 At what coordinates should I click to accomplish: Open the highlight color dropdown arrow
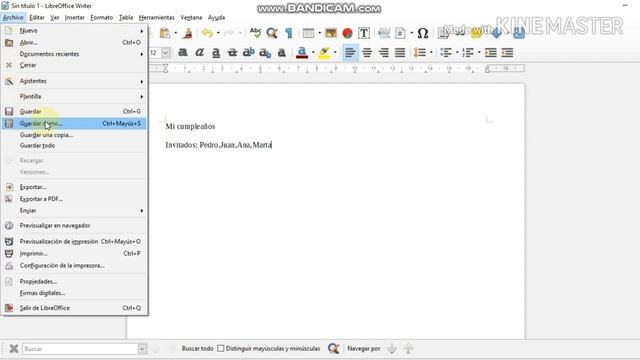tap(335, 52)
